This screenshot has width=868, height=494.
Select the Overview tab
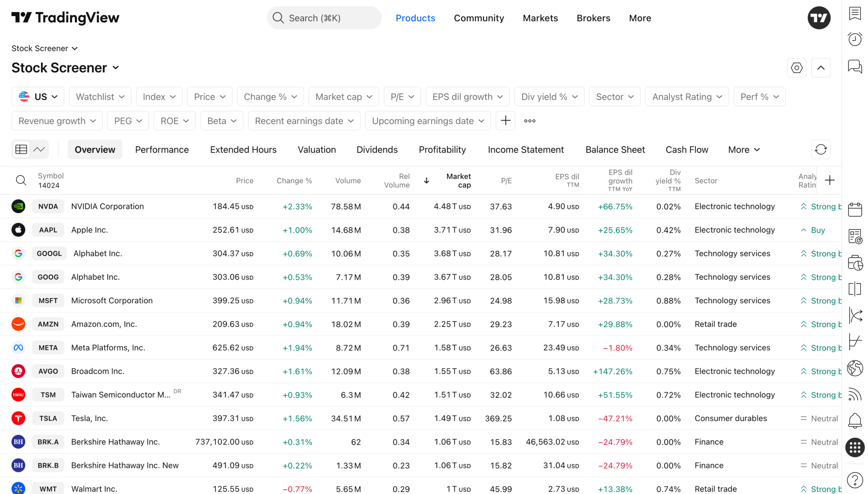click(x=95, y=150)
